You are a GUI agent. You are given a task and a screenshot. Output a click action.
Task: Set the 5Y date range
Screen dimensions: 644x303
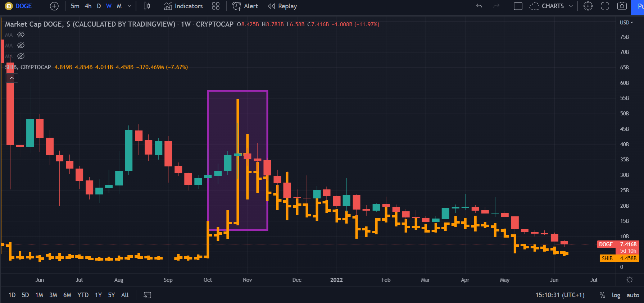[112, 295]
